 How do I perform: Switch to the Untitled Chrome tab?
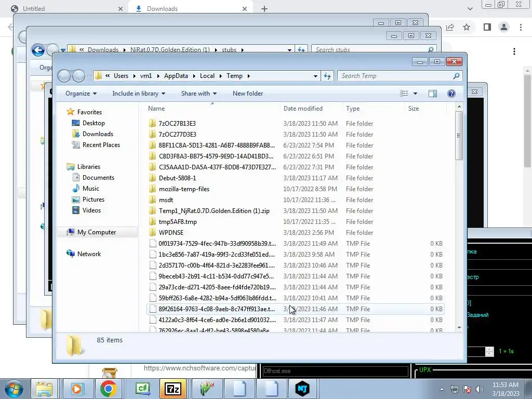(67, 9)
